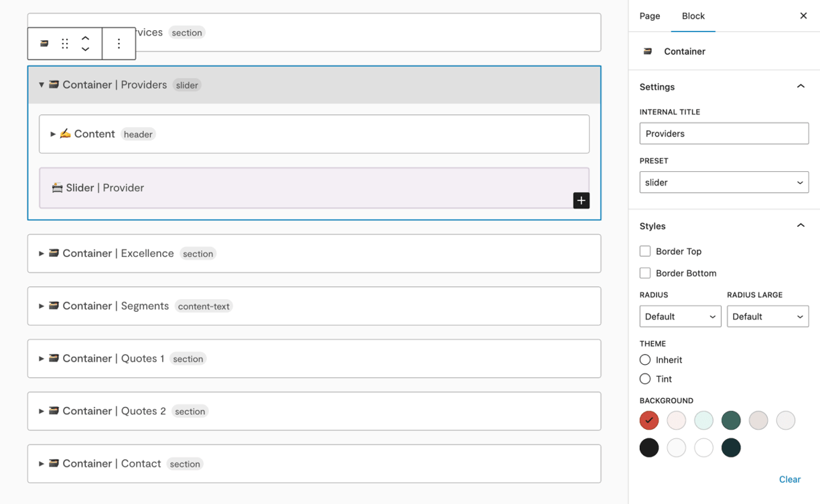Select the light pink background swatch

pos(677,420)
